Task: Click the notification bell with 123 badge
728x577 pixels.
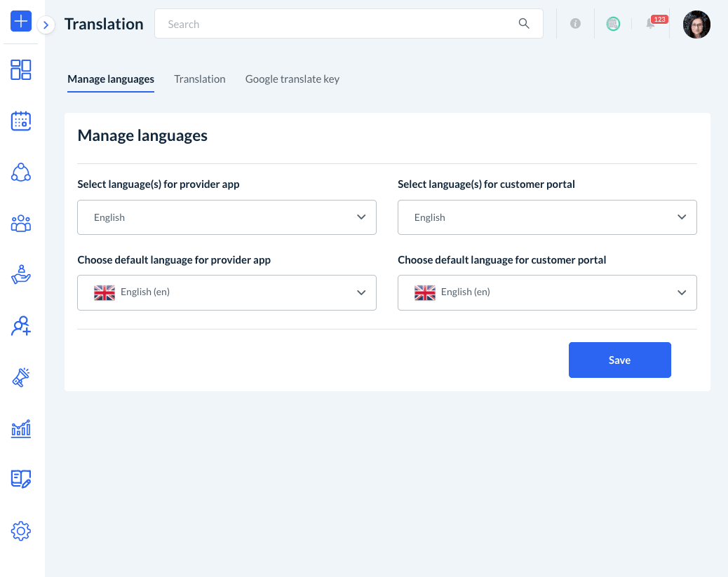Action: tap(652, 24)
